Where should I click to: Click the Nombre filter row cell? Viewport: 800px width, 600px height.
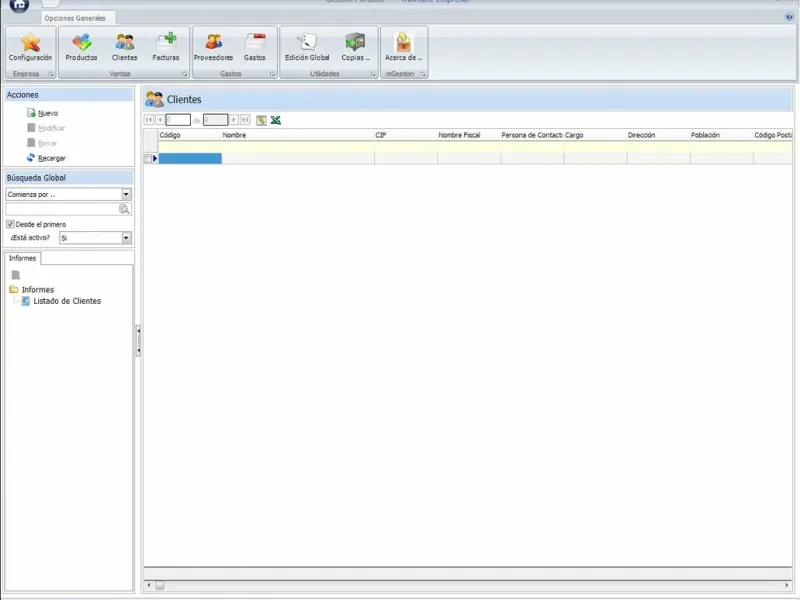(x=297, y=147)
